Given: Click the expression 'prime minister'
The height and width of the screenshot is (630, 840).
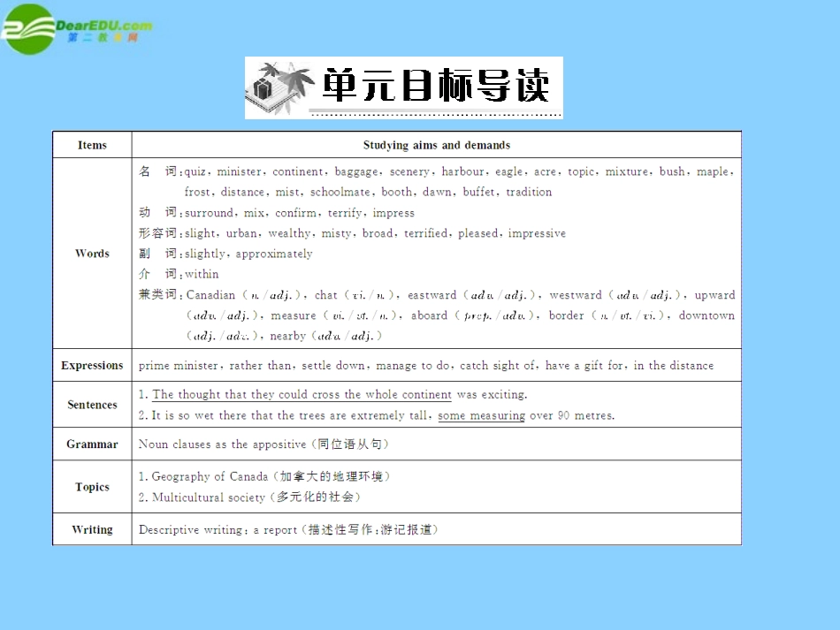Looking at the screenshot, I should point(179,366).
